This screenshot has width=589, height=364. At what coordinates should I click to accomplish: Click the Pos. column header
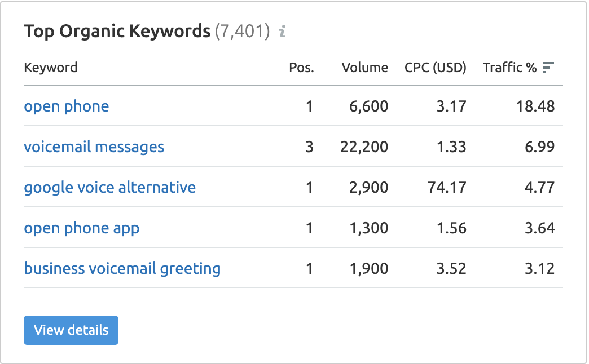coord(301,68)
